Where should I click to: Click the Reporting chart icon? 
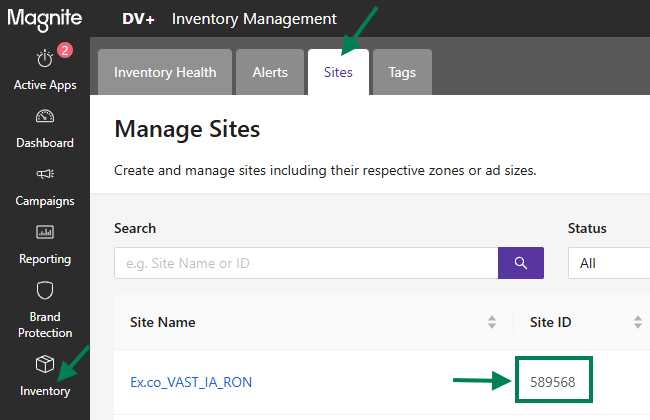[45, 232]
